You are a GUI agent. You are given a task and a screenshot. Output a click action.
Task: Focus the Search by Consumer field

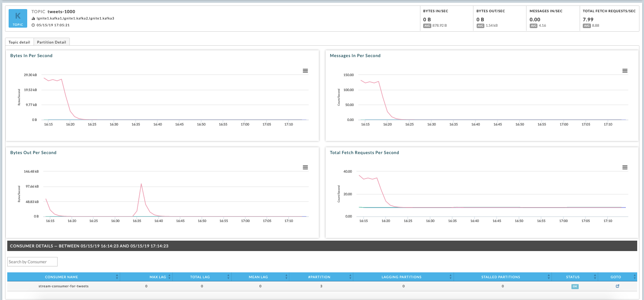tap(32, 261)
